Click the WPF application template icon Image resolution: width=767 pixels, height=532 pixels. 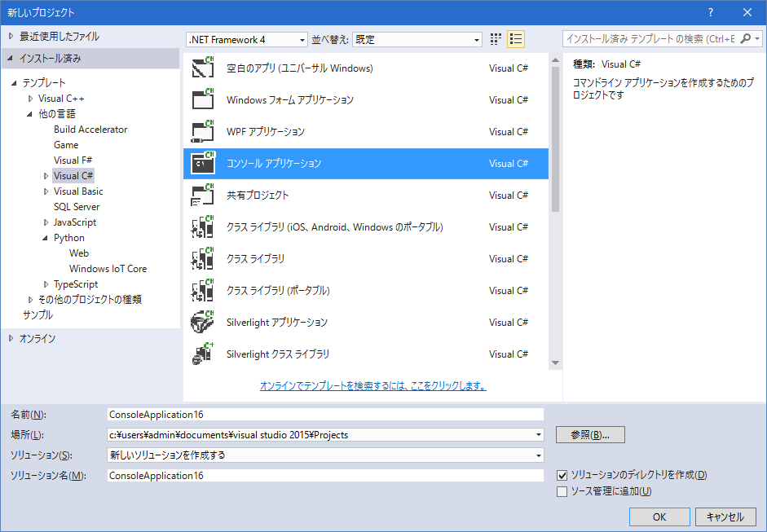[x=202, y=132]
